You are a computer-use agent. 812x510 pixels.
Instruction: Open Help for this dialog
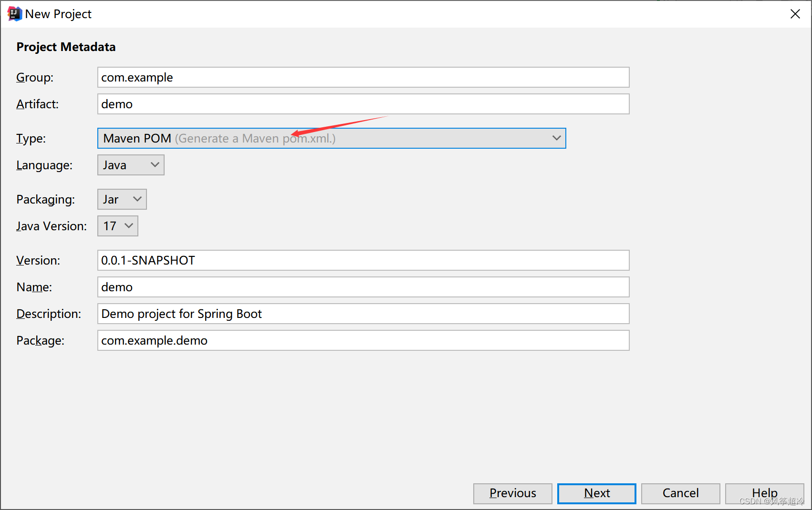pos(764,493)
